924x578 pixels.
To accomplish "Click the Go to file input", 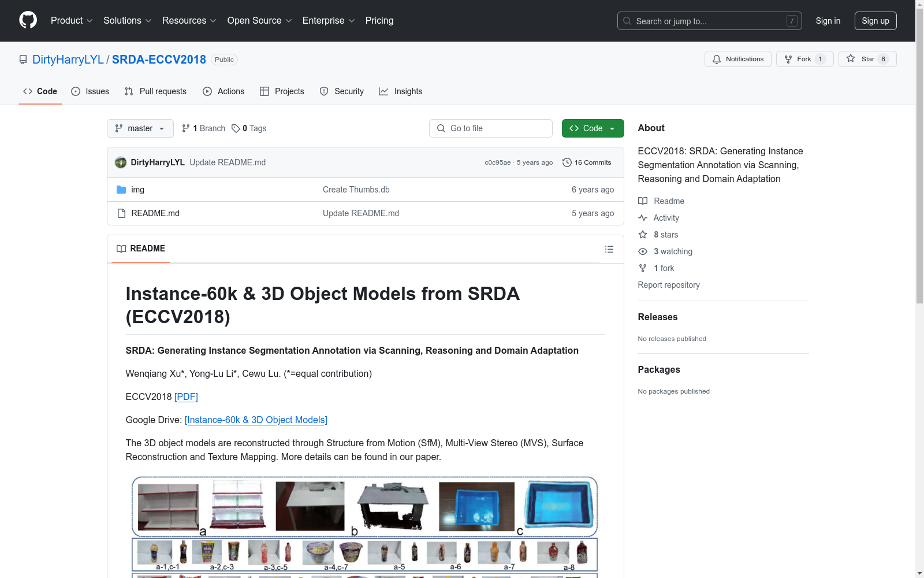I will (491, 128).
